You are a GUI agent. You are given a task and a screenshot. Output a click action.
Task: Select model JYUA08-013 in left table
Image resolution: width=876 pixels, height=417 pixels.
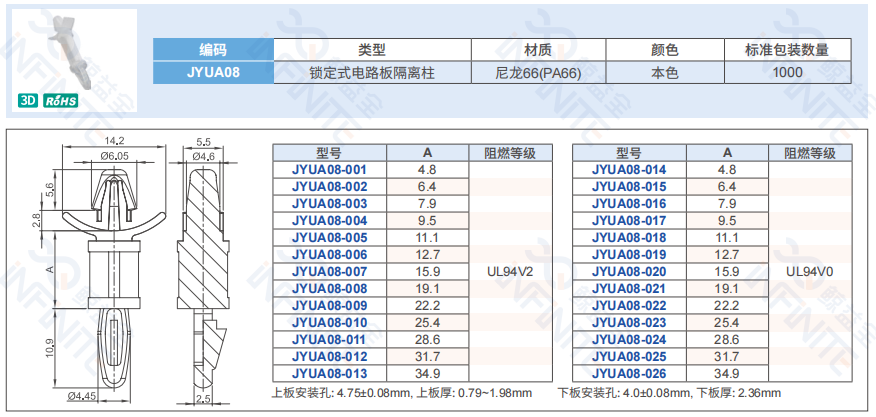click(x=329, y=373)
